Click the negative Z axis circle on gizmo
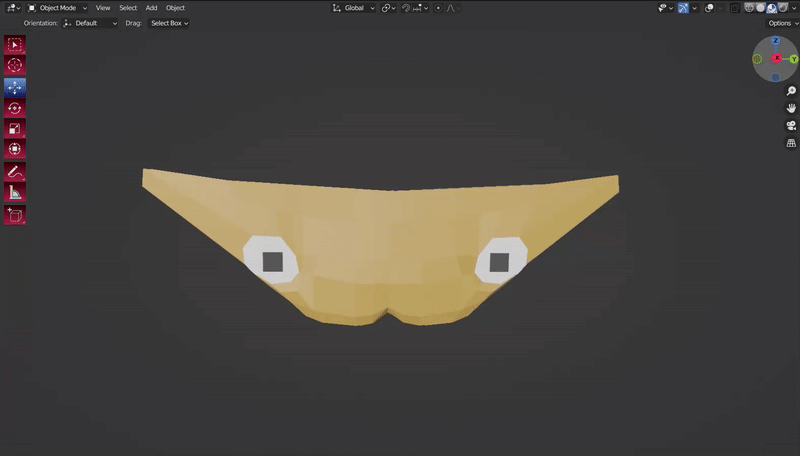The image size is (800, 456). coord(776,78)
